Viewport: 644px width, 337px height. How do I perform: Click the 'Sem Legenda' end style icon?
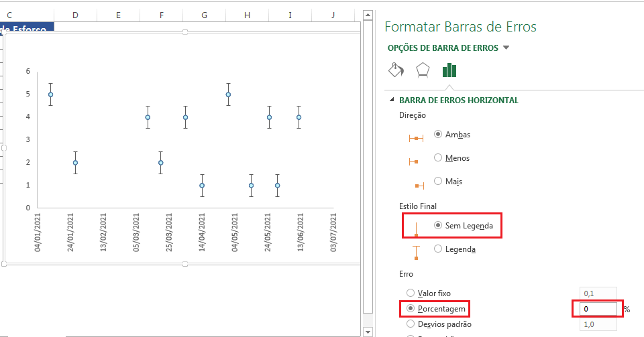coord(417,229)
